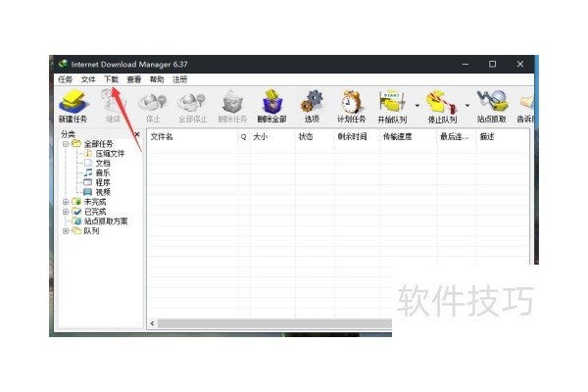Open the dropdown arrow beside 开始队列
Viewport: 588px width, 392px height.
tap(417, 106)
